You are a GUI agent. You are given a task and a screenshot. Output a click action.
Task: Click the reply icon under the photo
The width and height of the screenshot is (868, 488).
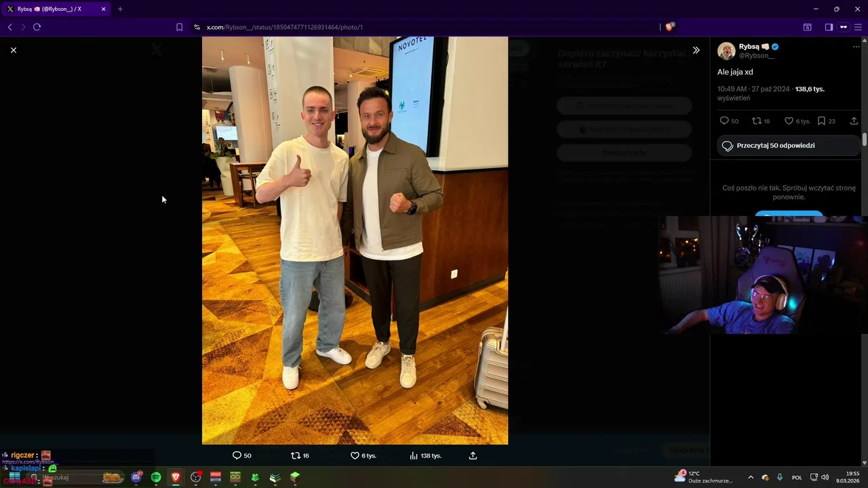237,455
